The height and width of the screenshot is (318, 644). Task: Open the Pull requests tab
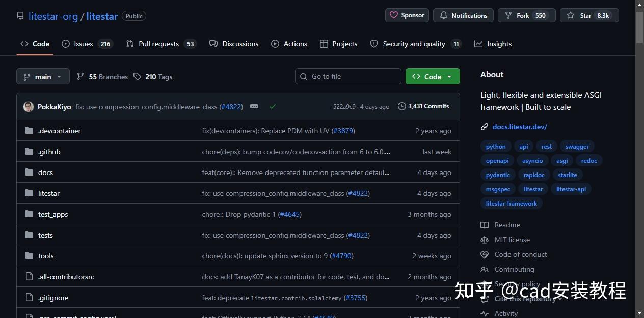(161, 44)
